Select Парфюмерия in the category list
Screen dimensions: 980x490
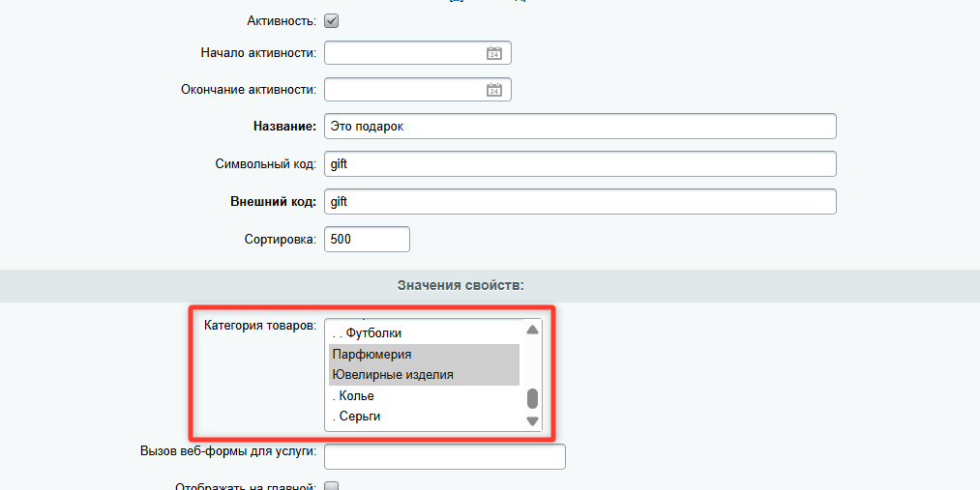425,355
